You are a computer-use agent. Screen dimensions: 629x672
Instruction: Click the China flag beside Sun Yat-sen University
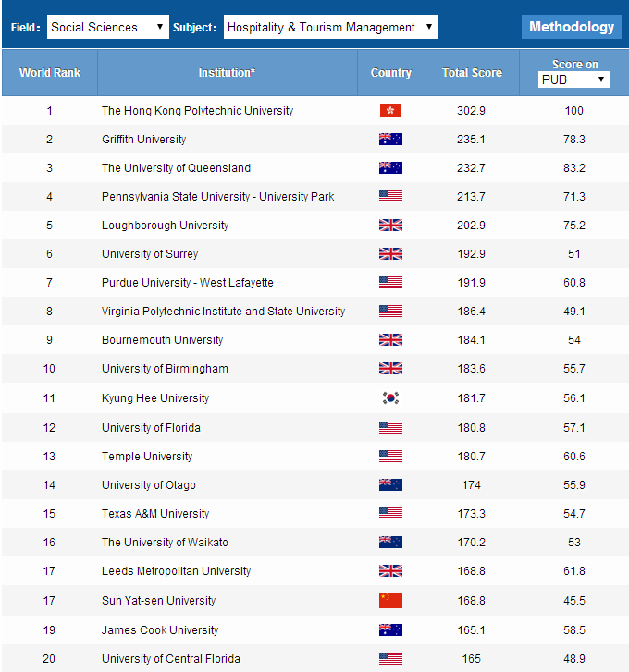[390, 601]
